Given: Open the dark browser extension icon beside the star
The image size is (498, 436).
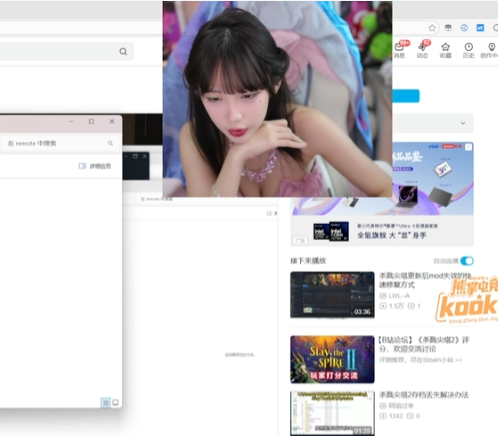Looking at the screenshot, I should 448,28.
